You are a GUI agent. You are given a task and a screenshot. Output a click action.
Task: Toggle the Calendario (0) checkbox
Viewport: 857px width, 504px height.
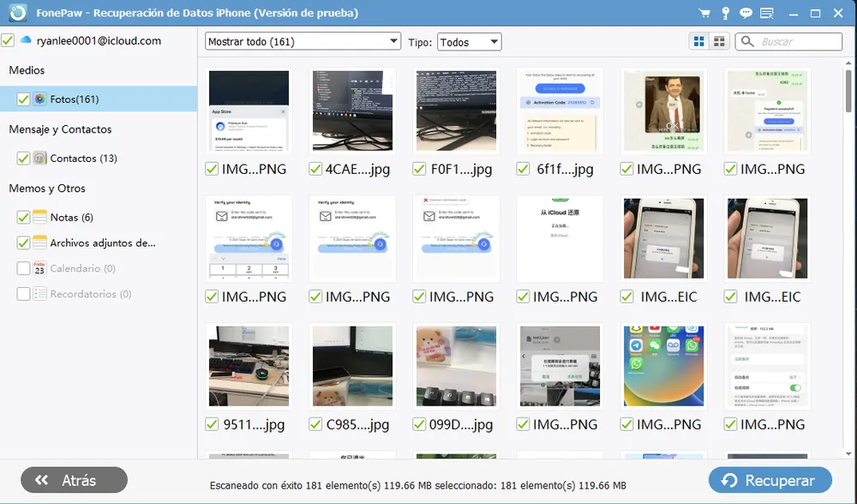[23, 268]
